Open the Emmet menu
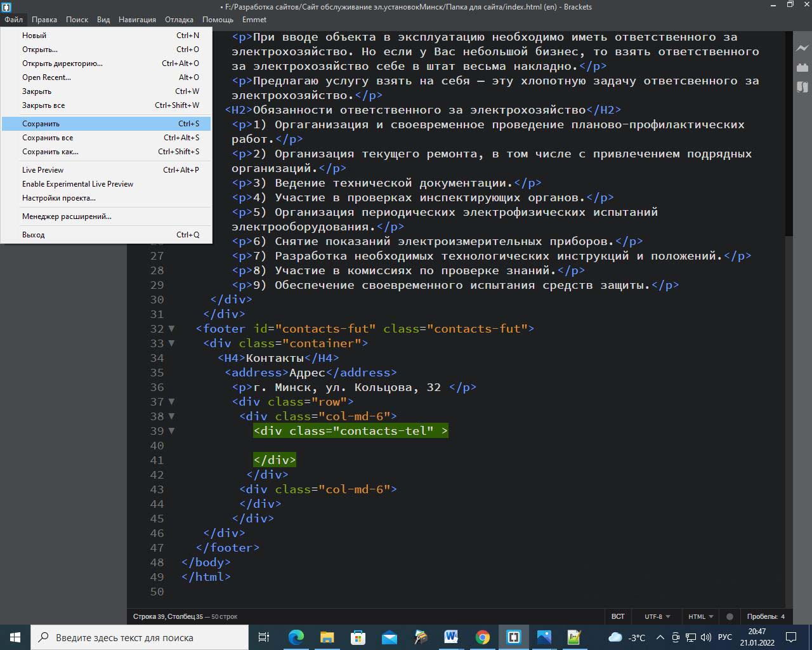The width and height of the screenshot is (812, 650). tap(254, 20)
